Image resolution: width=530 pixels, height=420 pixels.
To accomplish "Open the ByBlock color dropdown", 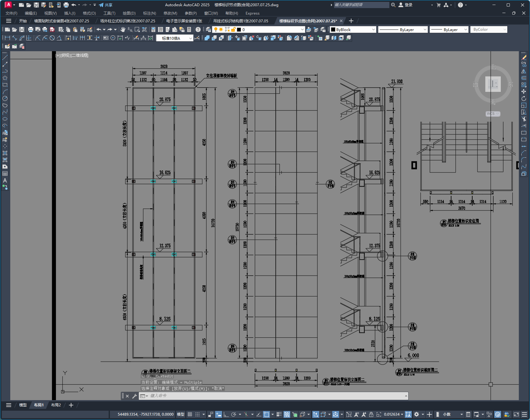I will point(373,29).
